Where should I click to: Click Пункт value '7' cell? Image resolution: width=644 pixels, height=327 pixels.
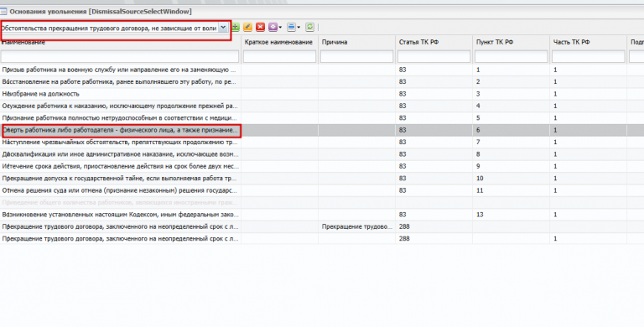[x=478, y=142]
